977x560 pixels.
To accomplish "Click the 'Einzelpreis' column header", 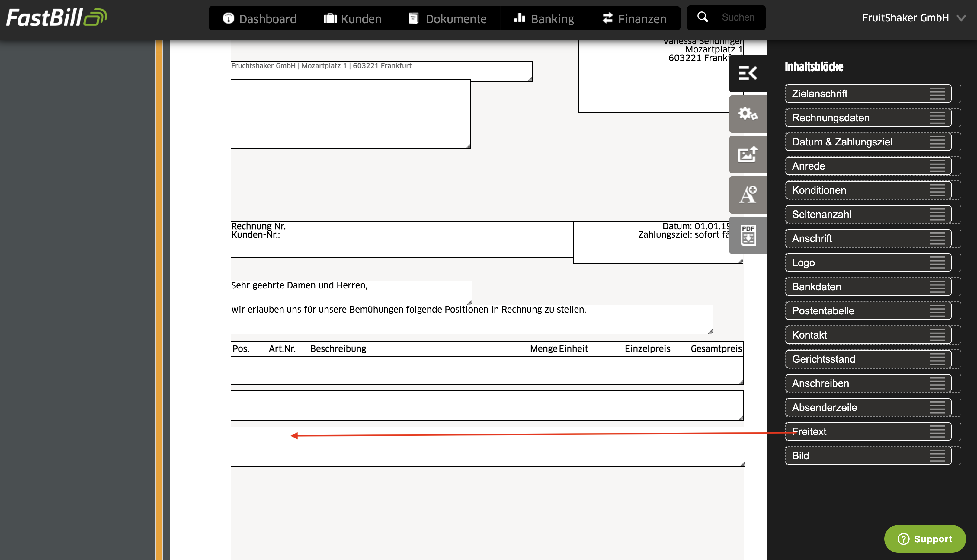I will click(x=647, y=348).
